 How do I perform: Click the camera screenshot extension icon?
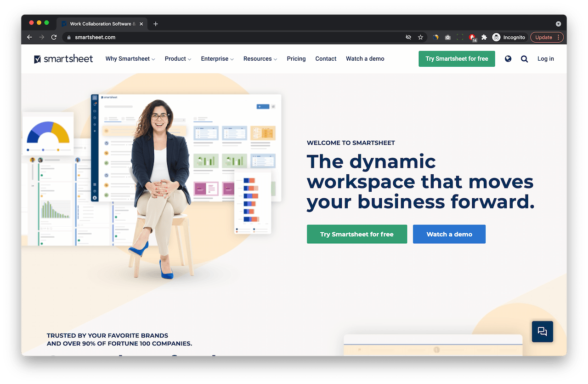click(447, 37)
